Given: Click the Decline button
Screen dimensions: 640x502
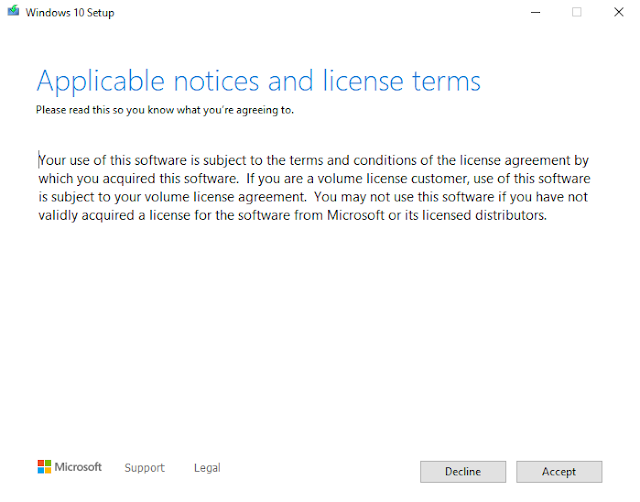Looking at the screenshot, I should coord(463,472).
